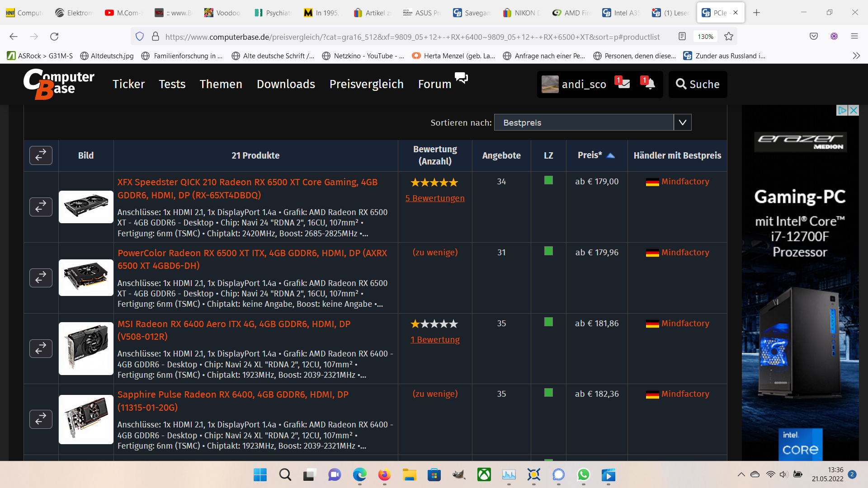The image size is (868, 488).
Task: Open the Sortieren nach Bestpreis combo box
Action: coord(583,122)
